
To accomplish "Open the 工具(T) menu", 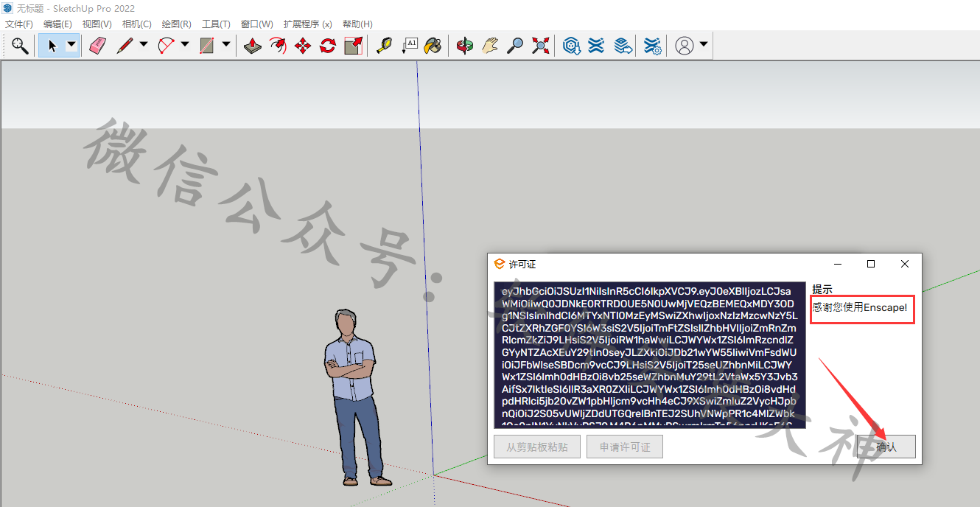I will [216, 24].
